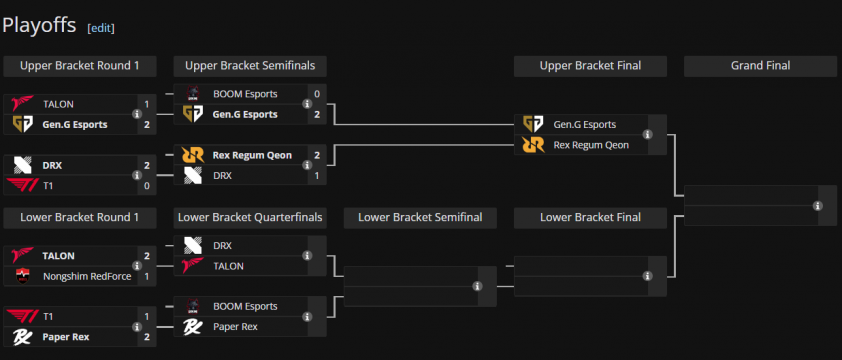Open info icon for DRX vs T1 match
Image resolution: width=842 pixels, height=360 pixels.
[x=136, y=175]
